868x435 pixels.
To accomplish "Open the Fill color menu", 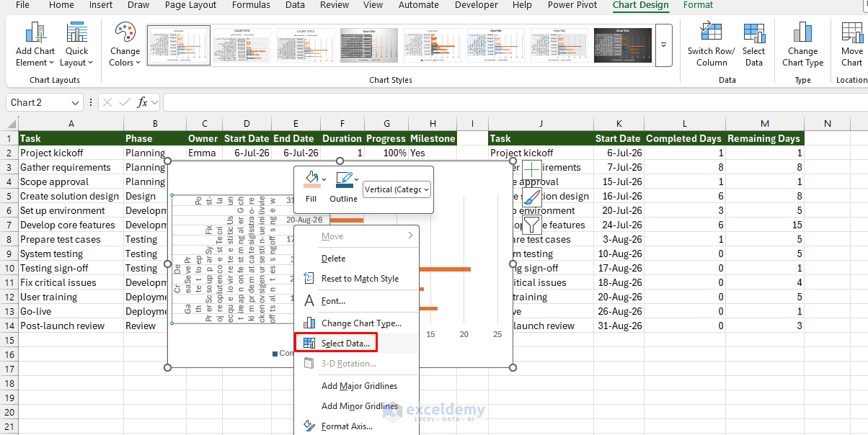I will (x=311, y=187).
